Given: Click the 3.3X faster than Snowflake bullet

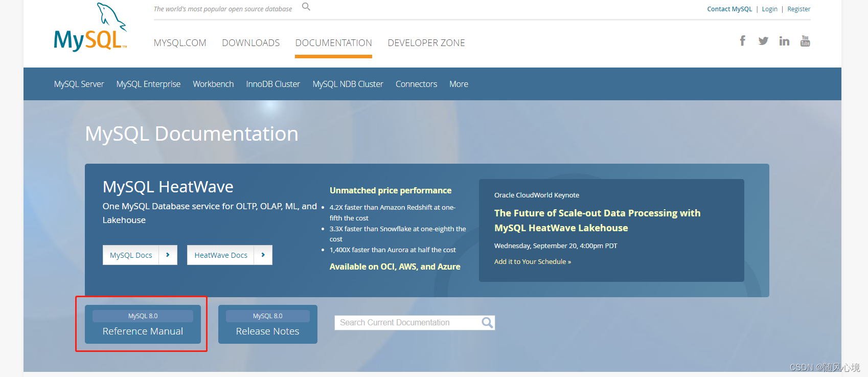Looking at the screenshot, I should [x=398, y=234].
